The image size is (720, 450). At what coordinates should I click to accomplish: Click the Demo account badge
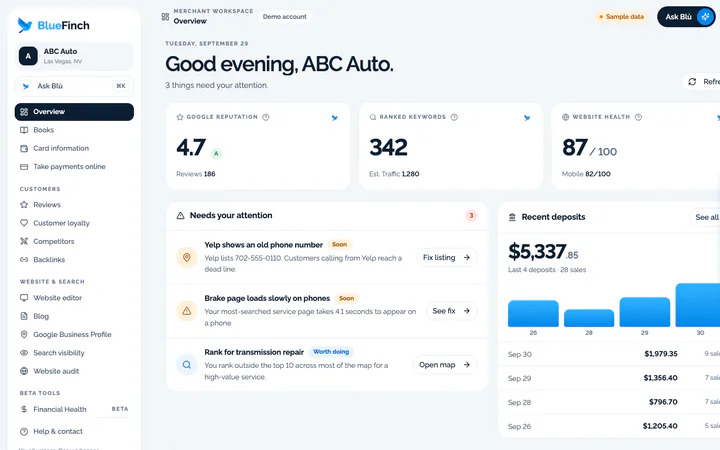pyautogui.click(x=285, y=17)
